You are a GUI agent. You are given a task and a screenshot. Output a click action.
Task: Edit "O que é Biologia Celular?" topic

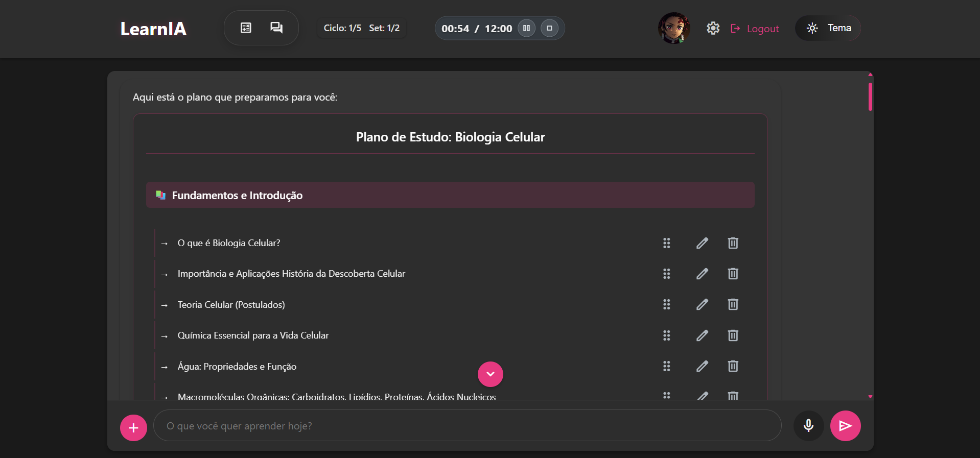click(x=702, y=243)
